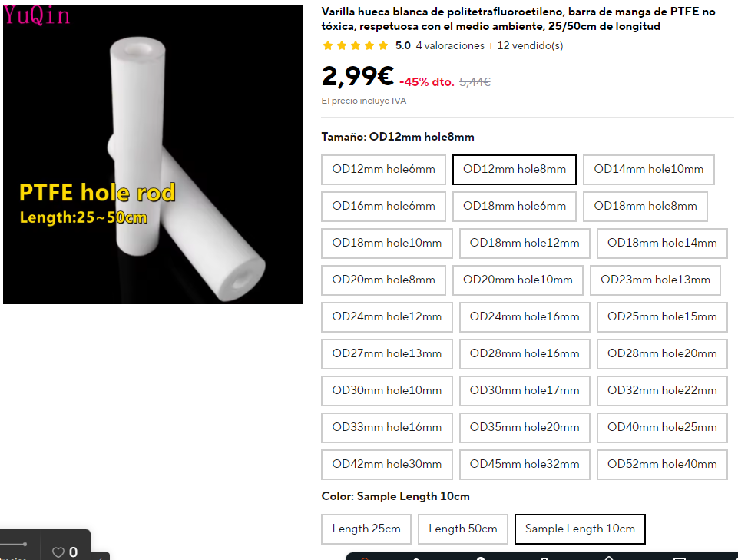Screen dimensions: 738x560
Task: Click the 12 vendido(s) sold count
Action: coord(530,45)
